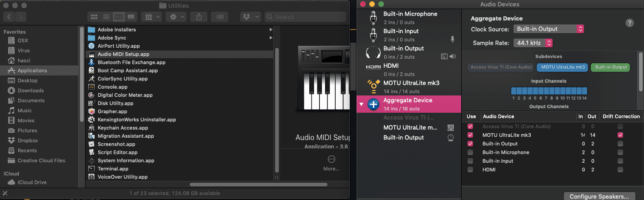
Task: Select the Aggregate Device list entry
Action: 409,104
